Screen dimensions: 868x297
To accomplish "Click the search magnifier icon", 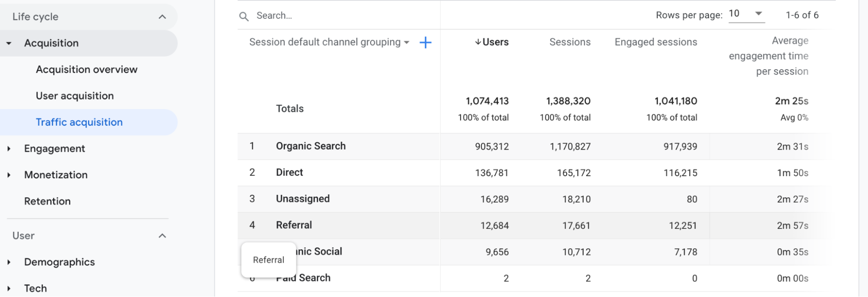I will 244,17.
